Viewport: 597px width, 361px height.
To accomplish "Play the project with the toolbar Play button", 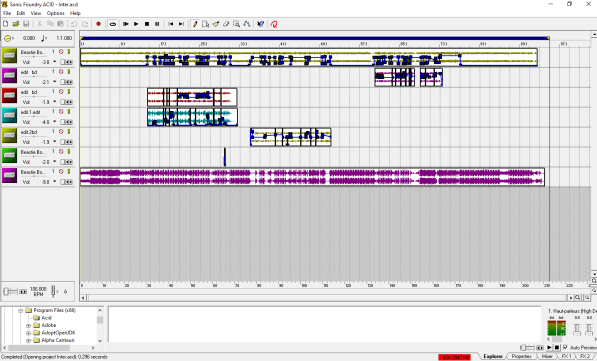I will (x=136, y=24).
